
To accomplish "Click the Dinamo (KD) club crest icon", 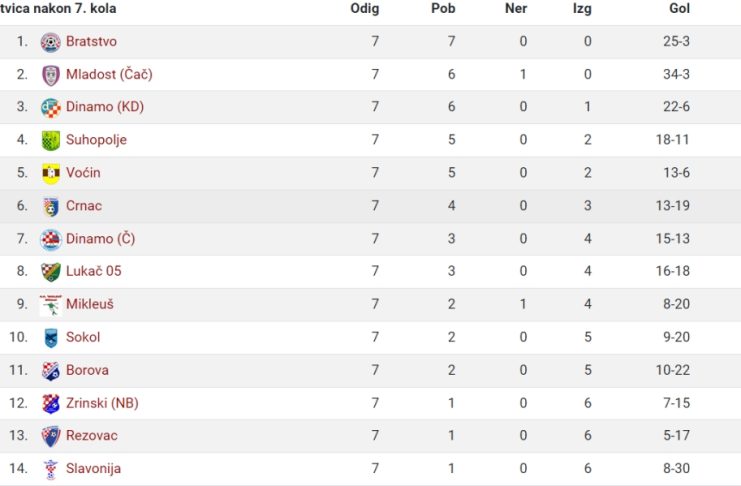I will 51,108.
